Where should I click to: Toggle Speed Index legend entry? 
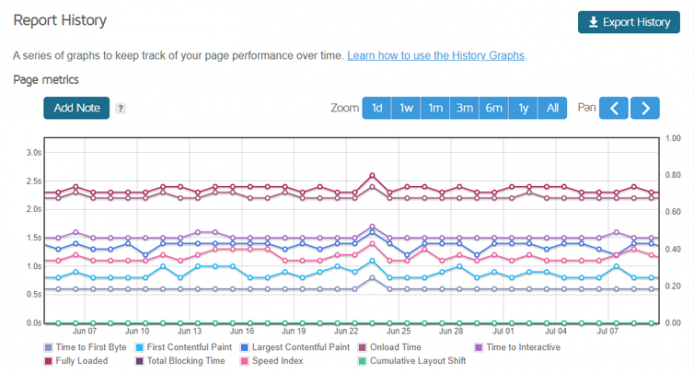(272, 361)
